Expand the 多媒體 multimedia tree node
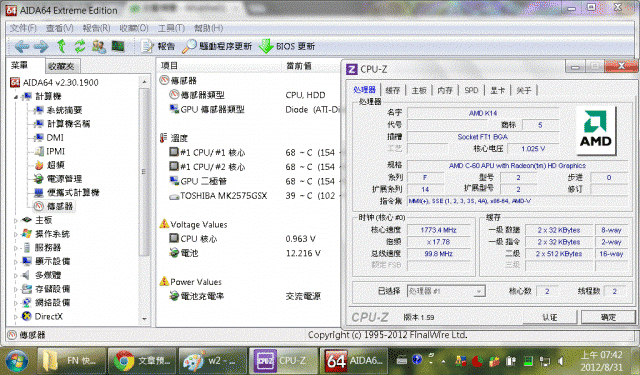This screenshot has width=640, height=375. coord(16,276)
